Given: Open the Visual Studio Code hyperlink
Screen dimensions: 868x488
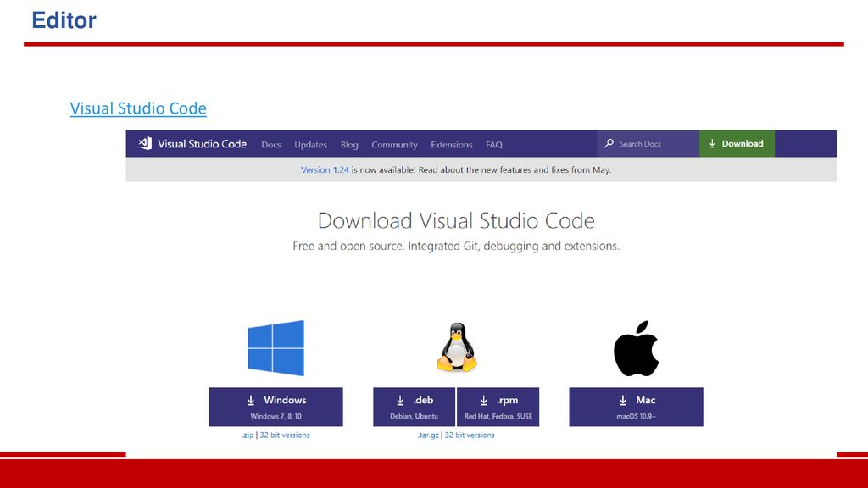Looking at the screenshot, I should (x=138, y=108).
